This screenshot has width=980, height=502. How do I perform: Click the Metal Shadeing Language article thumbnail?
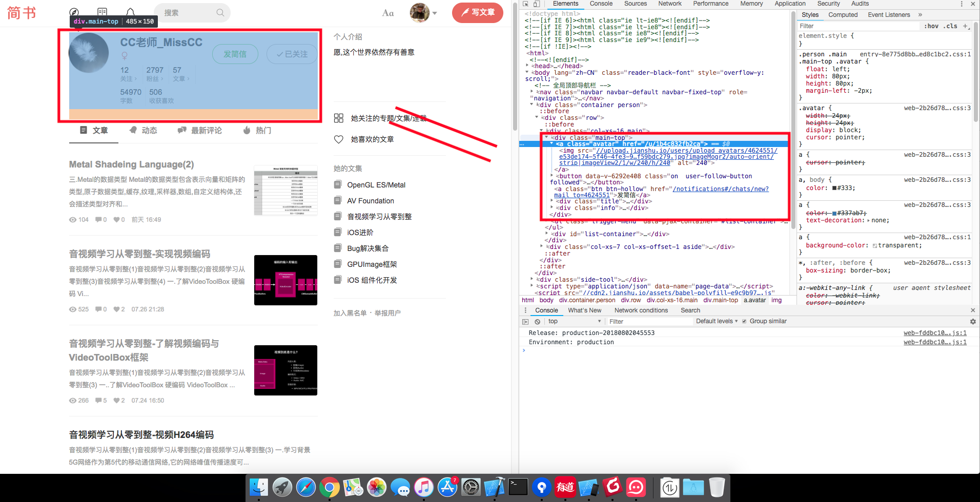(x=285, y=191)
